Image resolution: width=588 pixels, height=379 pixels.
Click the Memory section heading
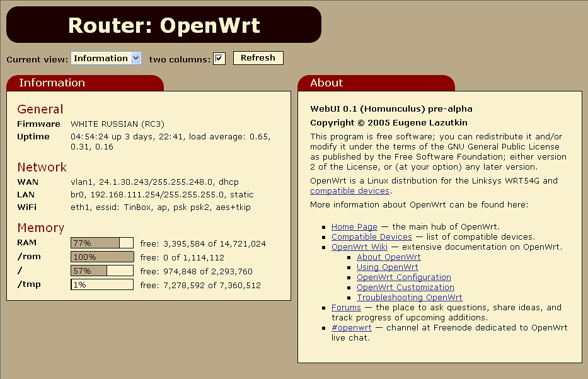pyautogui.click(x=41, y=228)
